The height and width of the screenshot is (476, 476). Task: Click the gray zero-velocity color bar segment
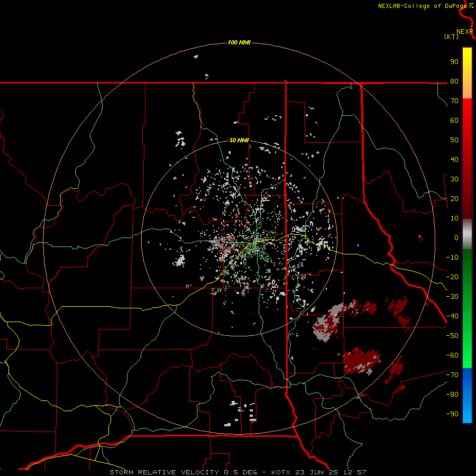[x=467, y=234]
